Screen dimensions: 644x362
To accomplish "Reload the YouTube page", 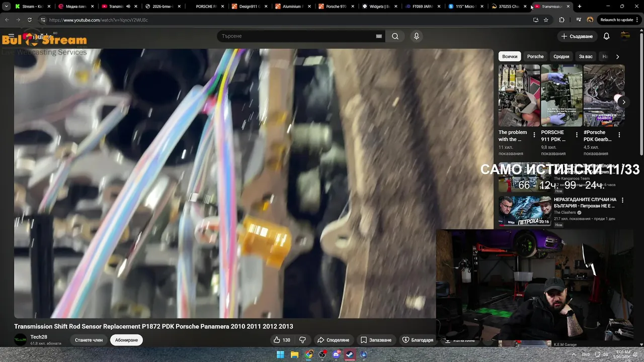I will click(x=30, y=20).
